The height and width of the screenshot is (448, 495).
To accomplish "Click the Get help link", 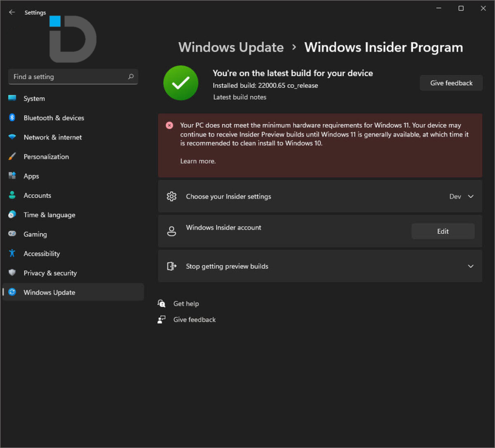I will pyautogui.click(x=186, y=303).
